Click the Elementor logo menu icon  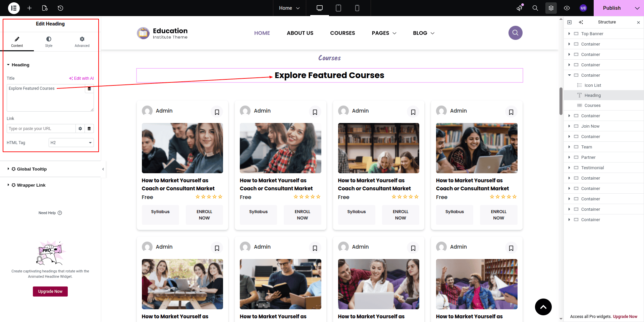[x=14, y=8]
